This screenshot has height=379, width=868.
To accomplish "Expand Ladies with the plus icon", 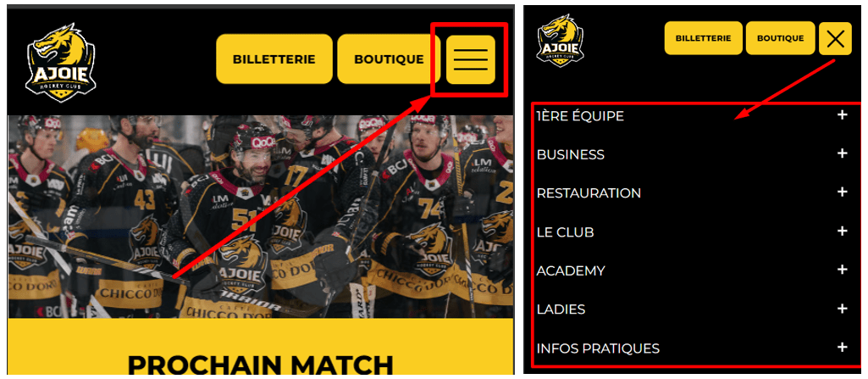I will 842,309.
